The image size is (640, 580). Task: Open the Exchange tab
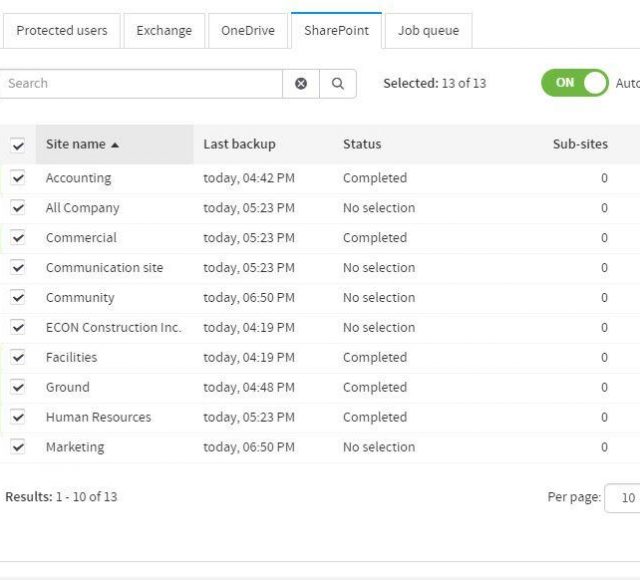pyautogui.click(x=164, y=31)
